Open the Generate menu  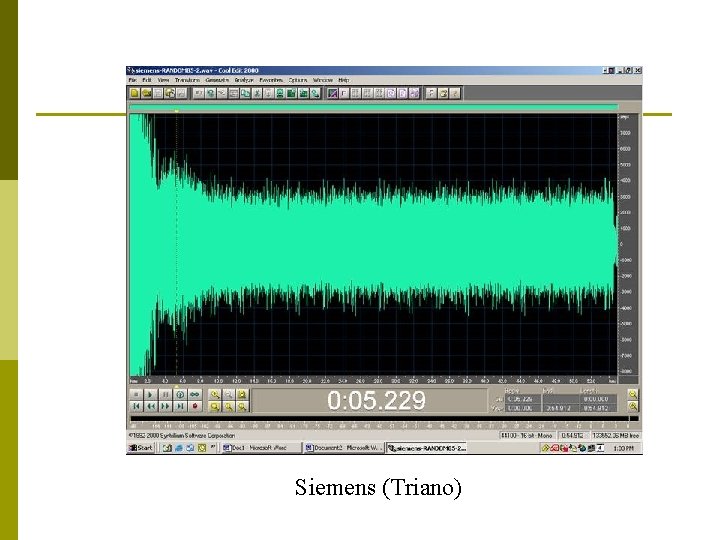(217, 80)
